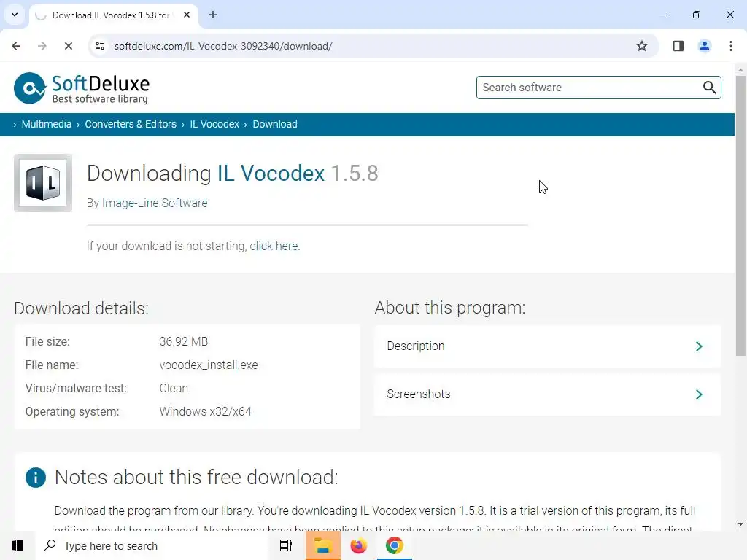
Task: Open File Explorer from taskbar
Action: (322, 545)
